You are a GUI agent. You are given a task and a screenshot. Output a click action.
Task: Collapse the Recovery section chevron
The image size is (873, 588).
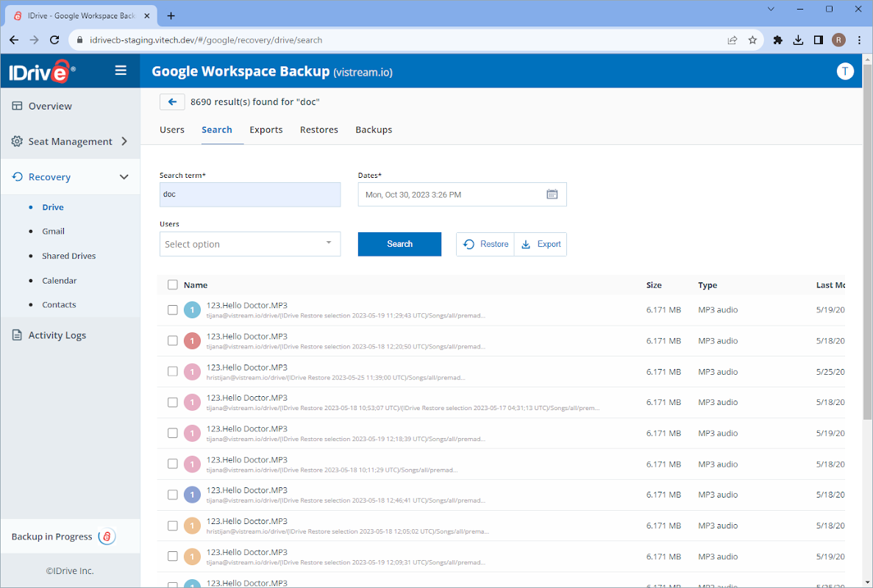tap(124, 177)
